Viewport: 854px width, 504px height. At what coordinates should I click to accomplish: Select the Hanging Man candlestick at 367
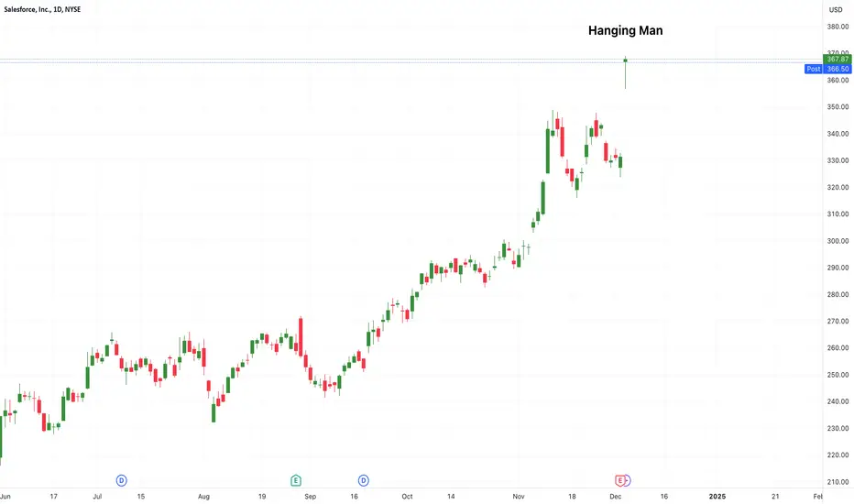(x=625, y=71)
